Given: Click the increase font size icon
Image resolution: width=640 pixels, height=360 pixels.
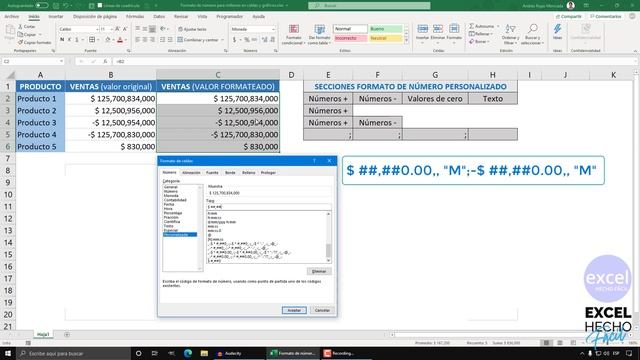Looking at the screenshot, I should [118, 29].
